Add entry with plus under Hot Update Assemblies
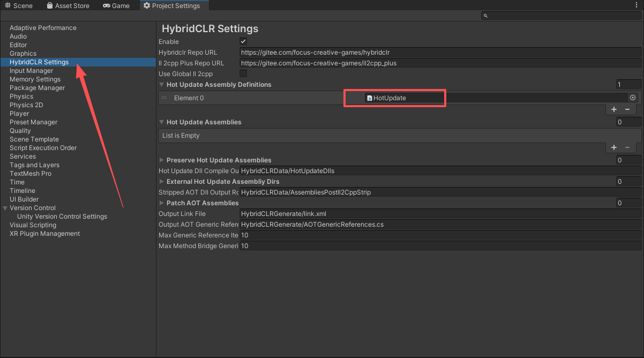 coord(614,147)
